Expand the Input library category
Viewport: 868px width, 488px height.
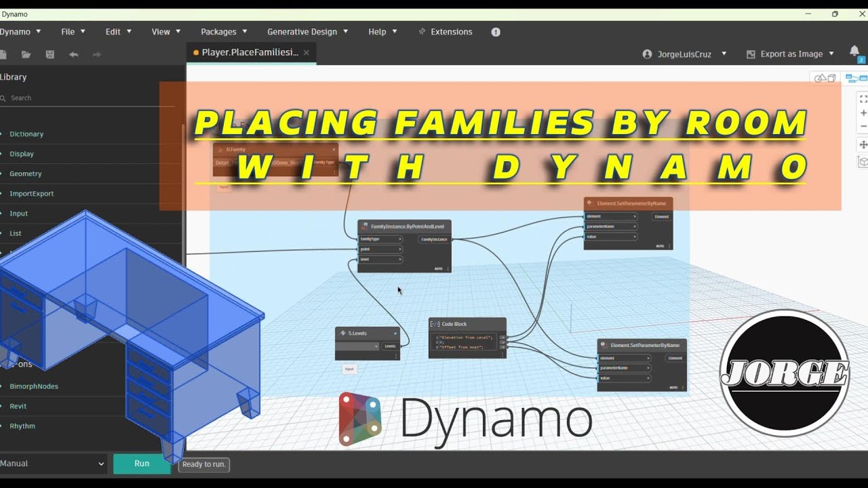click(18, 213)
